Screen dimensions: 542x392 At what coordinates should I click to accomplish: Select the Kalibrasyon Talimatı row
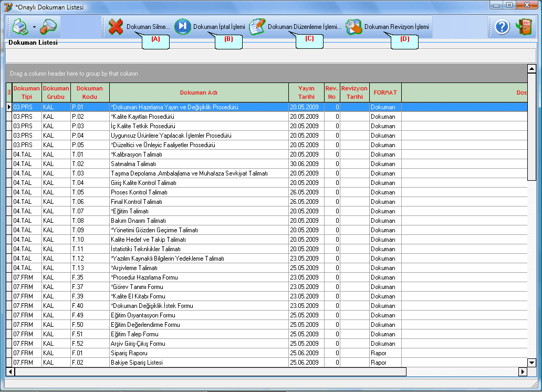click(x=266, y=154)
